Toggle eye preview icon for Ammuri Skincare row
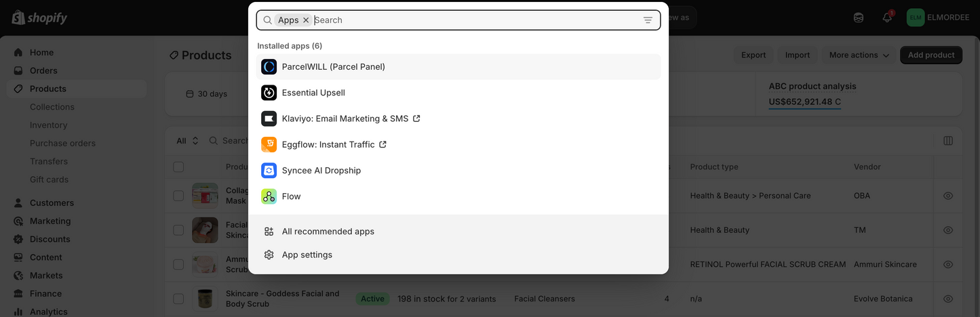The height and width of the screenshot is (317, 980). point(948,264)
